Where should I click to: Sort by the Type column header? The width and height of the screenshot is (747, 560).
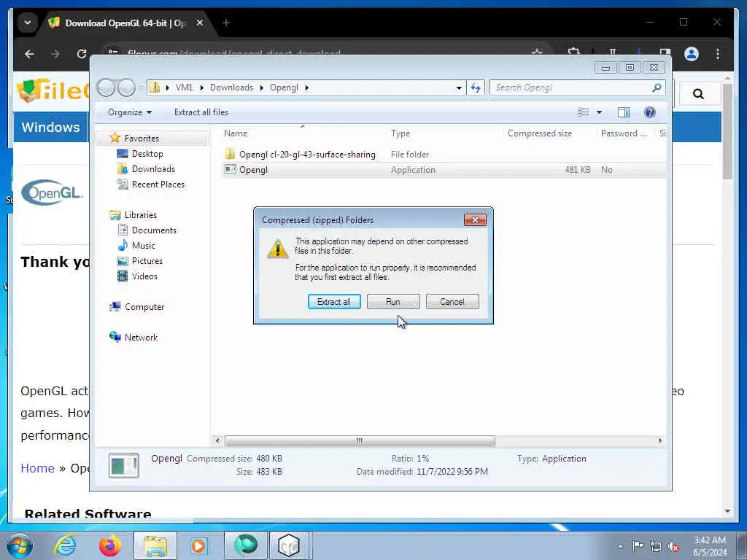coord(400,134)
